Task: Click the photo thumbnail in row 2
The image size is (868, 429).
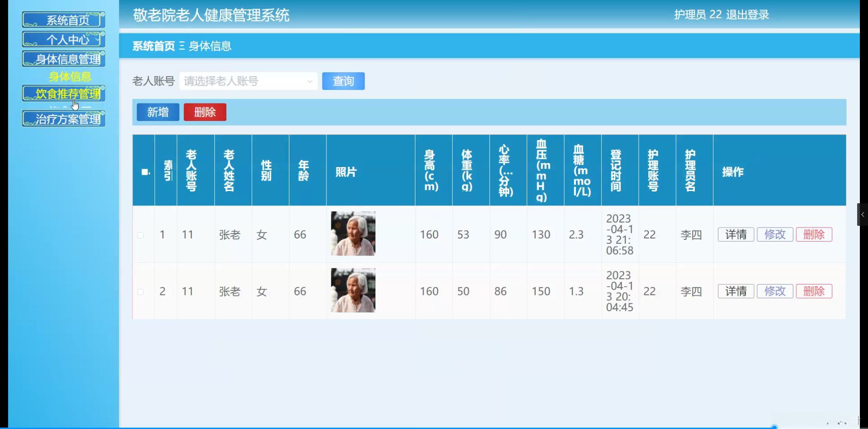Action: pos(353,290)
